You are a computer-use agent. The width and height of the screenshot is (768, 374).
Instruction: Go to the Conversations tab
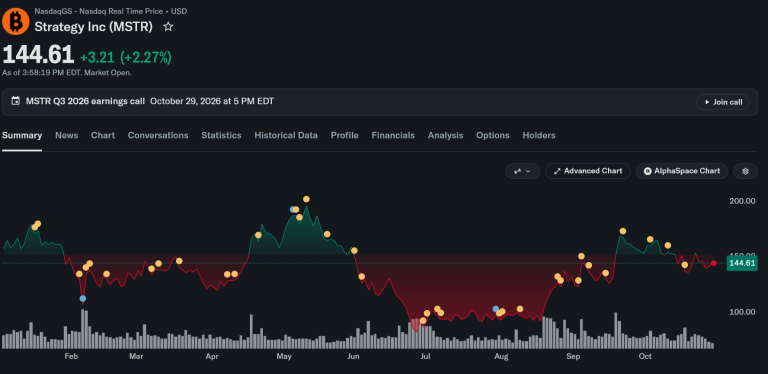click(158, 136)
